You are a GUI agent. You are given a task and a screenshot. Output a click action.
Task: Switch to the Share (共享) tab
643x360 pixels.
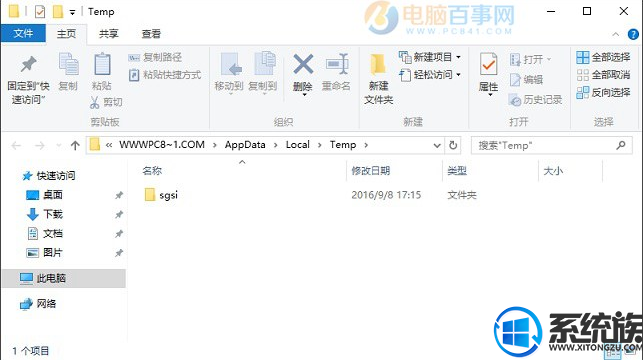coord(109,34)
